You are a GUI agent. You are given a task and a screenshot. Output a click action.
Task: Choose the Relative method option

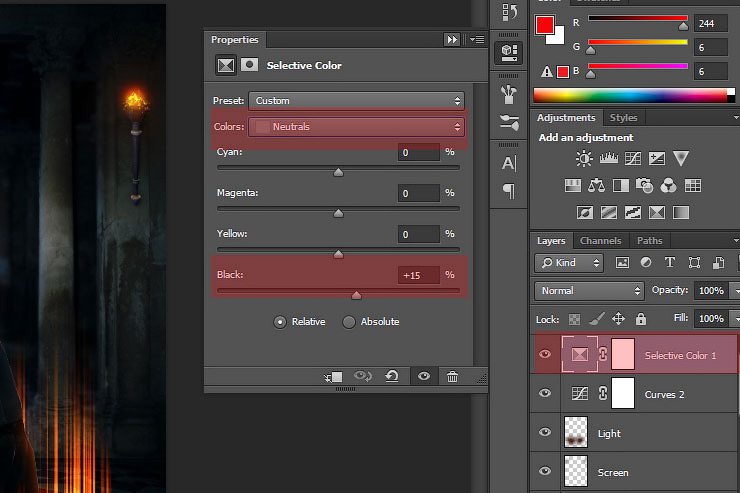coord(280,322)
